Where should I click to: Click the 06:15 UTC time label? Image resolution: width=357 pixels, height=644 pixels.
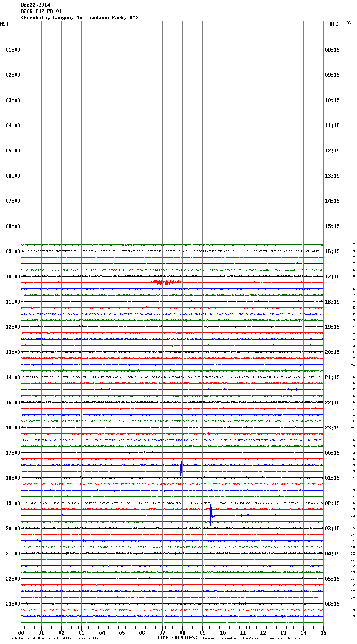332,604
